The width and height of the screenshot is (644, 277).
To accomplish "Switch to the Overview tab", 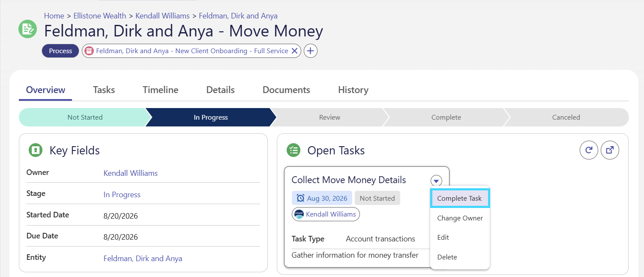I will [x=45, y=90].
